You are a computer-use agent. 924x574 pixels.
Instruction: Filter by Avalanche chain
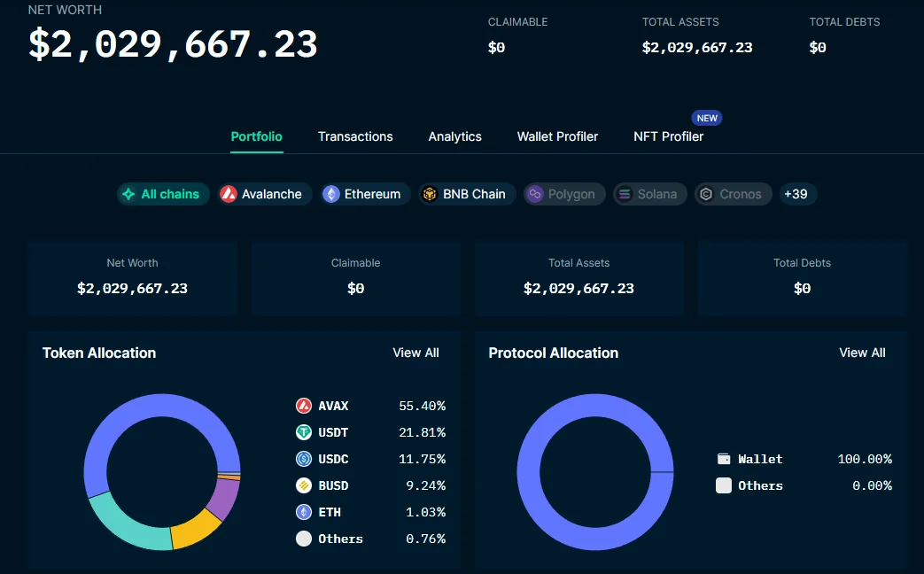[x=265, y=194]
